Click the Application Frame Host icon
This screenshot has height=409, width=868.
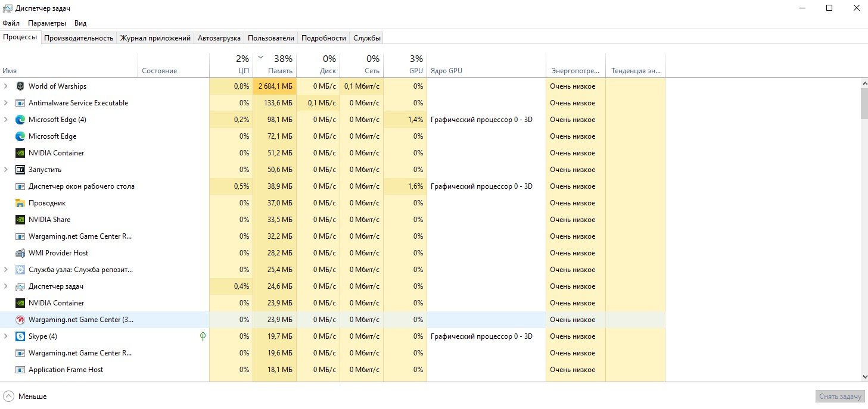point(20,370)
